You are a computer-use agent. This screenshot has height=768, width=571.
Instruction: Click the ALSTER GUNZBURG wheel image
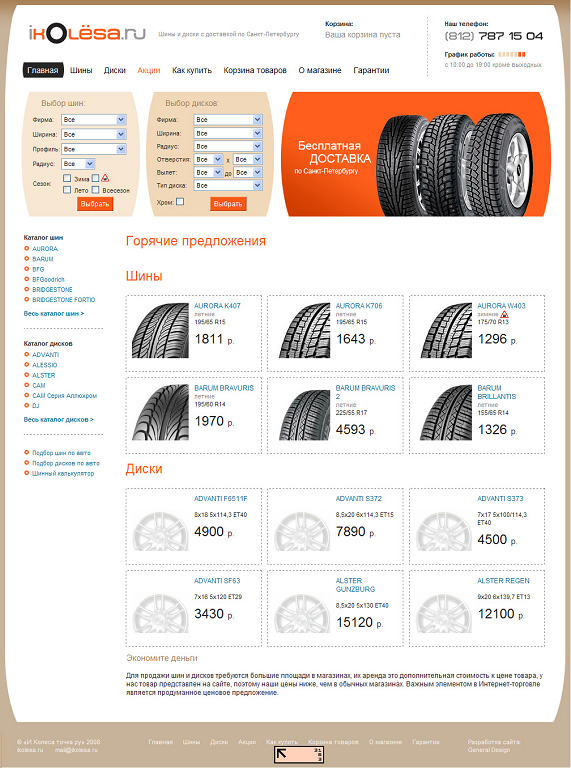[302, 613]
